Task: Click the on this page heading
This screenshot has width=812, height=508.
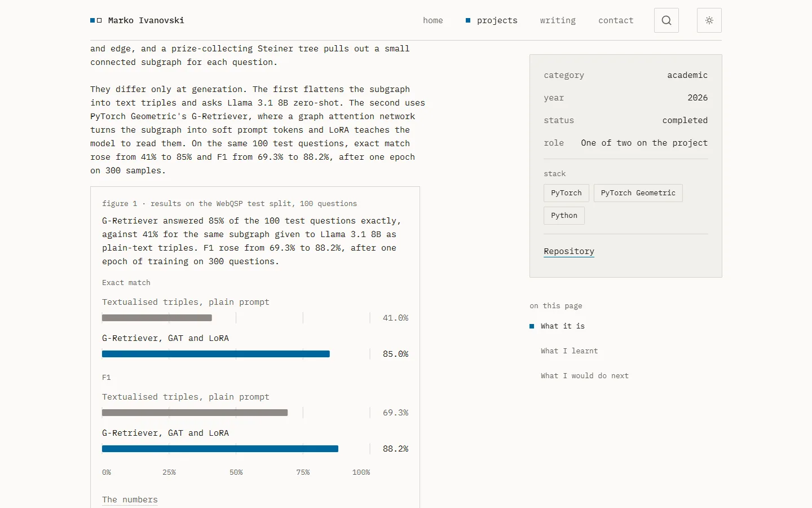Action: [556, 306]
